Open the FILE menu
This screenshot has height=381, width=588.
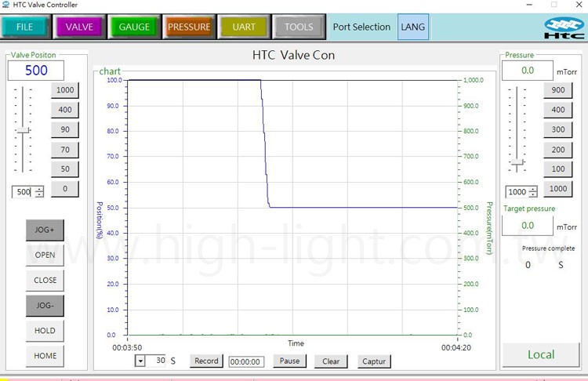25,27
